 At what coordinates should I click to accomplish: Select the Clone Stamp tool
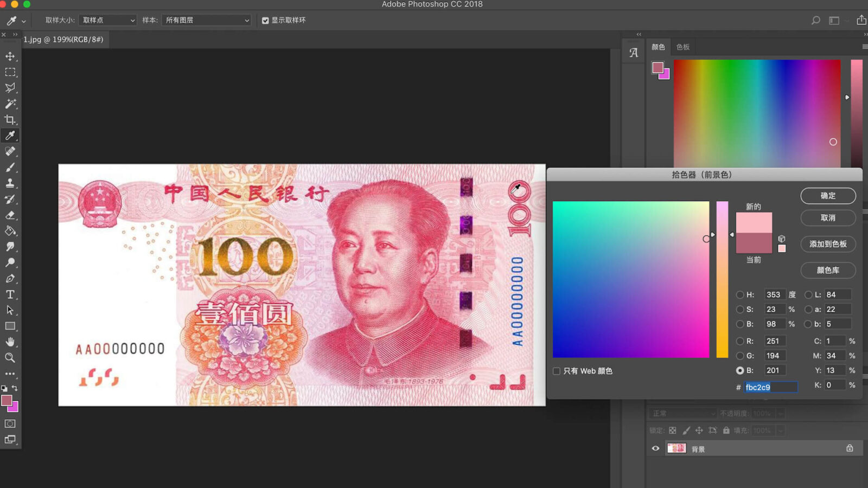(x=10, y=183)
